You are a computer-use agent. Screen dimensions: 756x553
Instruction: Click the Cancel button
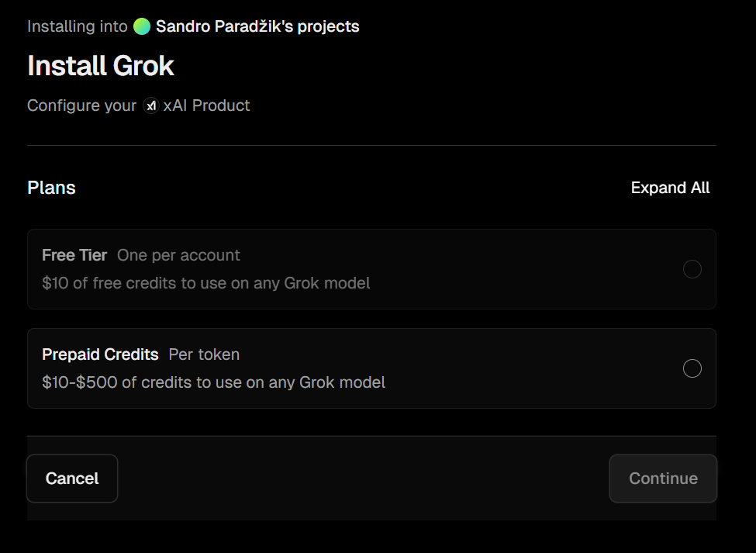[x=72, y=479]
